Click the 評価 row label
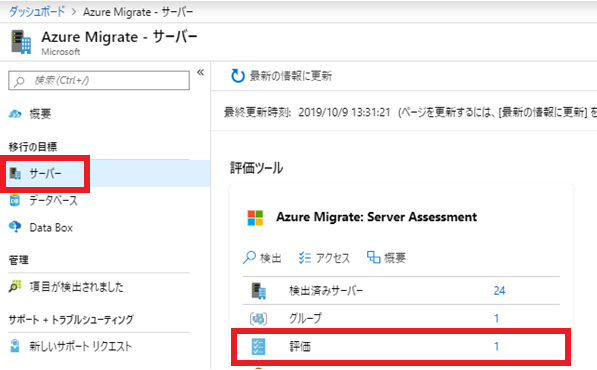The height and width of the screenshot is (370, 597). pyautogui.click(x=300, y=346)
